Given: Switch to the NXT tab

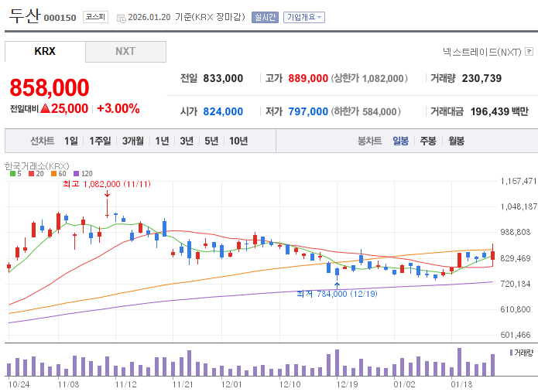Looking at the screenshot, I should (x=125, y=51).
